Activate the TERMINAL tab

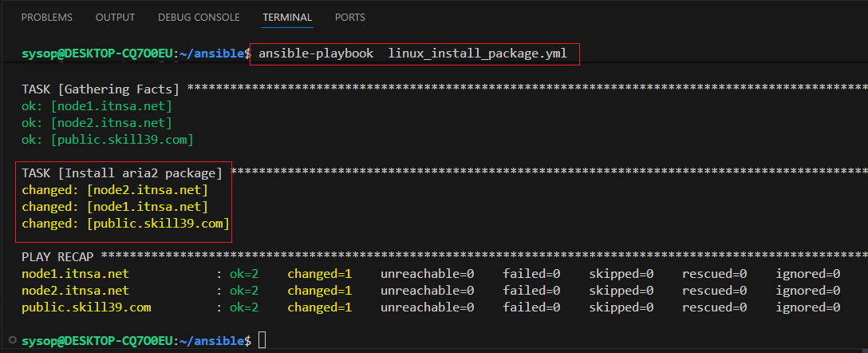[287, 17]
